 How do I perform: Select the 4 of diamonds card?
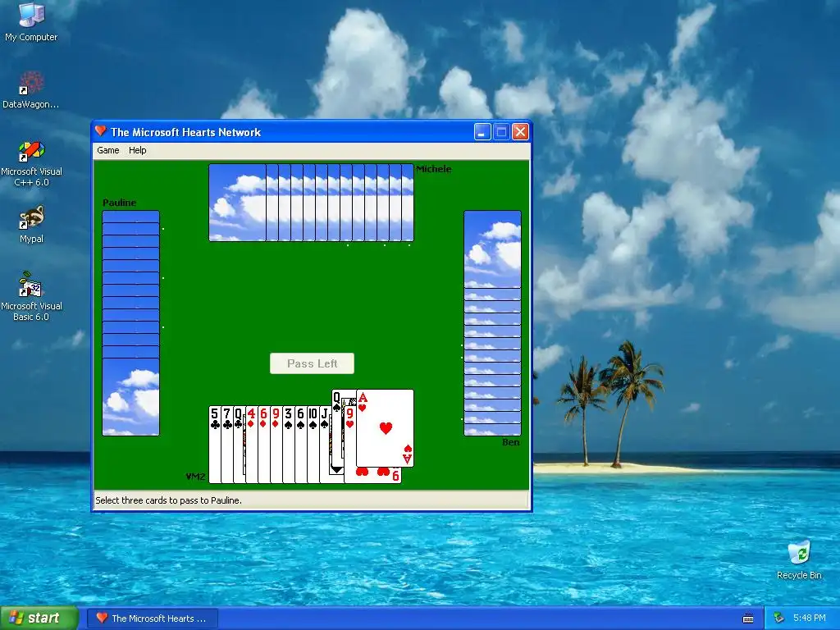coord(251,445)
